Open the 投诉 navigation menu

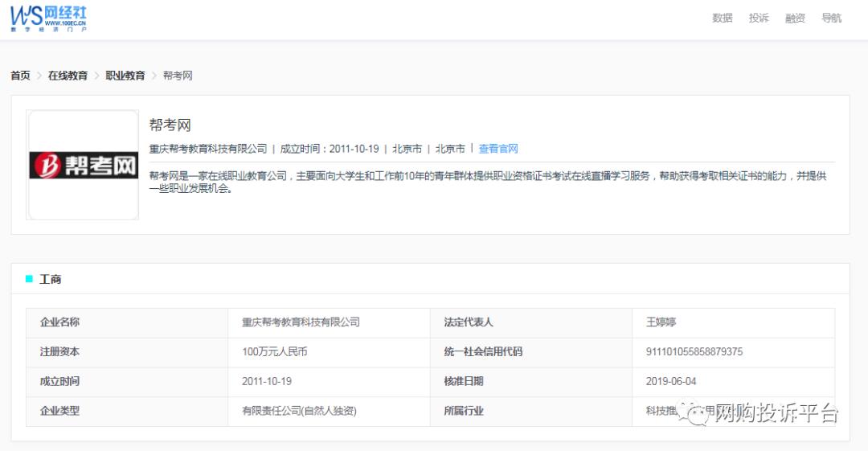click(x=758, y=18)
